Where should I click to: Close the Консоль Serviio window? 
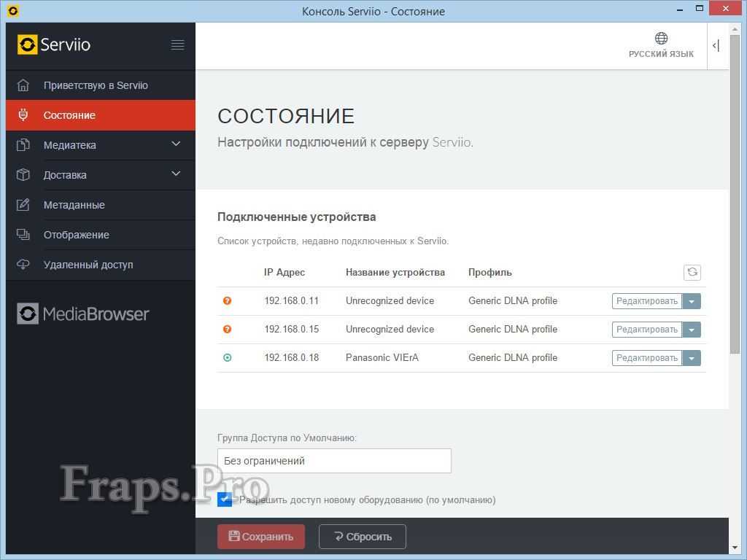(x=726, y=9)
